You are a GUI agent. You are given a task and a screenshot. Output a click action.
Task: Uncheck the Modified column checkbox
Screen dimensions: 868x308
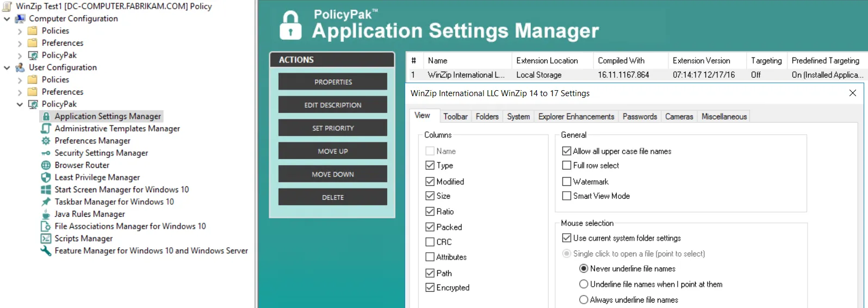pos(430,181)
